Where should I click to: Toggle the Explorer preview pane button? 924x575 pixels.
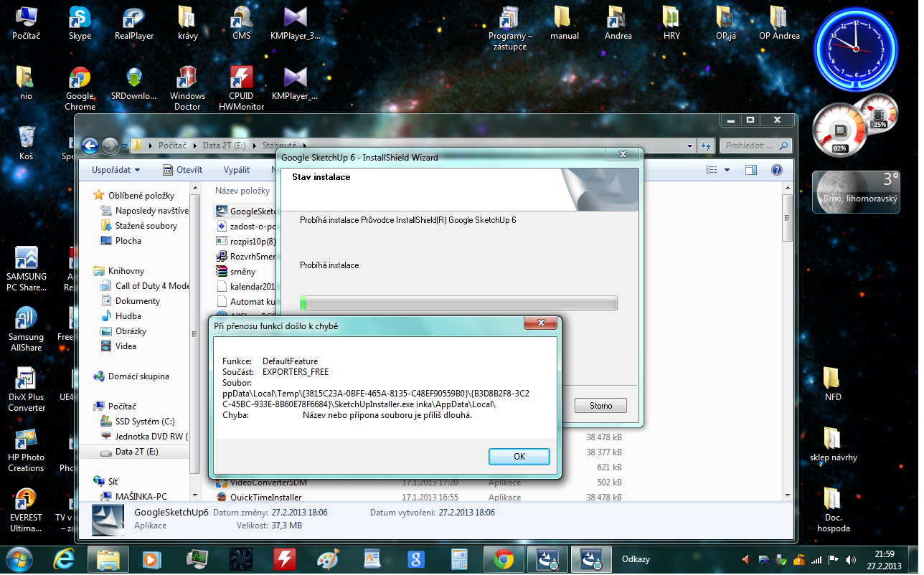tap(750, 170)
